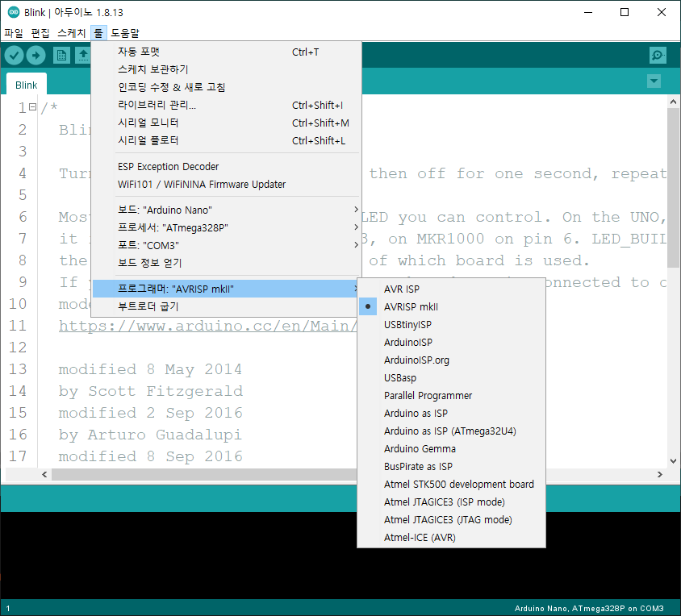Open the 편집 menu
The height and width of the screenshot is (616, 681).
pyautogui.click(x=40, y=33)
